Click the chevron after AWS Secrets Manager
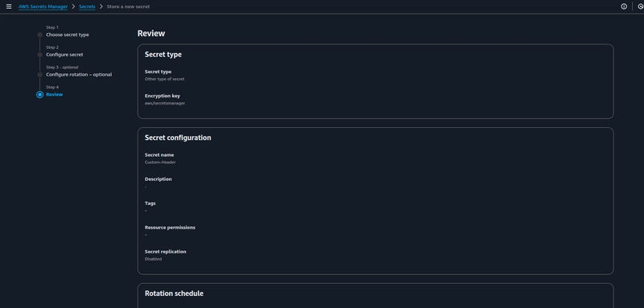This screenshot has width=644, height=308. click(x=73, y=6)
